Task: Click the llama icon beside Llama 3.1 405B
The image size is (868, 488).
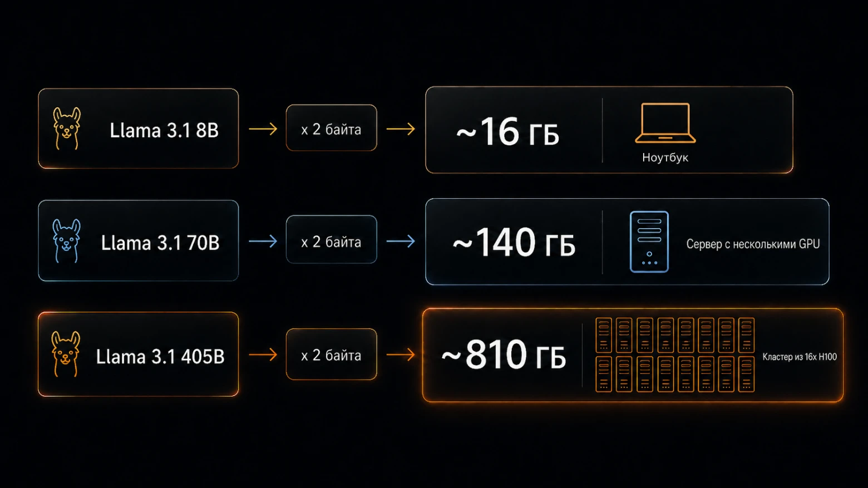Action: [x=66, y=354]
